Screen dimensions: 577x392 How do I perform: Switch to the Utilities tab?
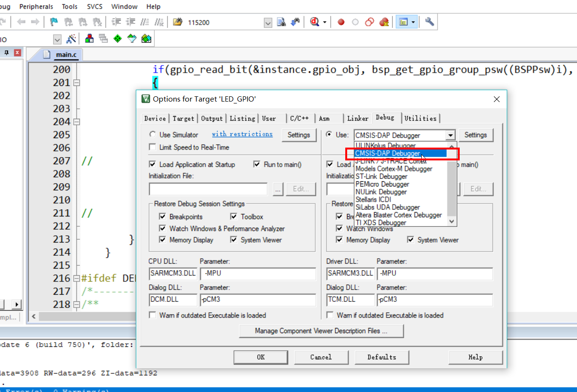coord(420,118)
